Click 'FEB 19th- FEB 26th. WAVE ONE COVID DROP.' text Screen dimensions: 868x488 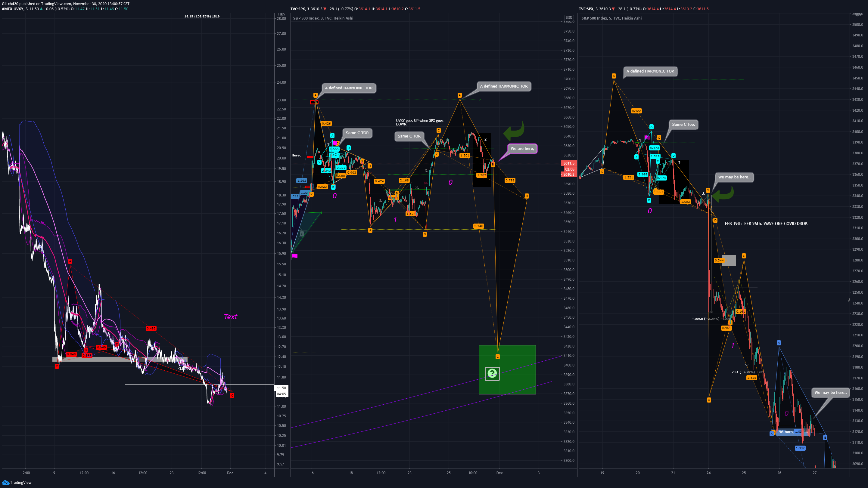coord(766,224)
